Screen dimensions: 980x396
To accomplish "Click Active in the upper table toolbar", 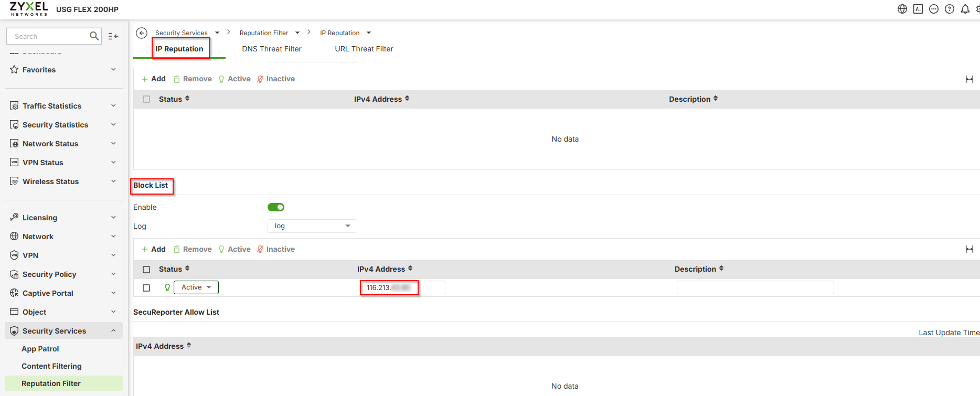I will (235, 79).
